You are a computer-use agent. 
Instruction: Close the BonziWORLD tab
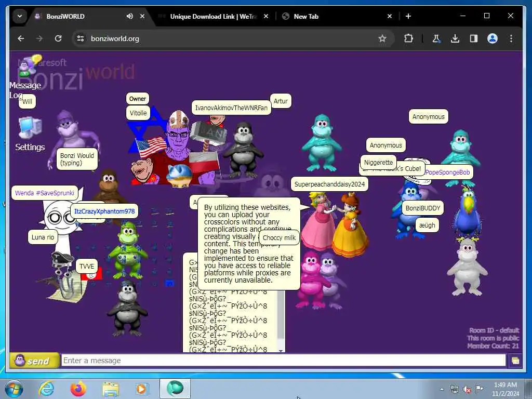coord(142,16)
